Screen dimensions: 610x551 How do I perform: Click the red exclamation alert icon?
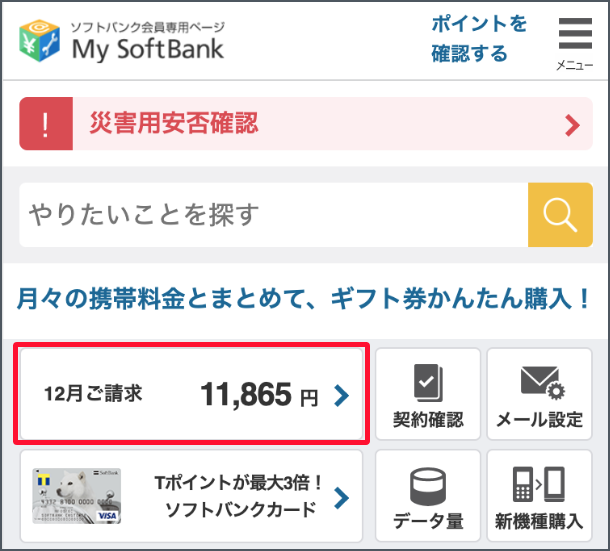[x=44, y=124]
